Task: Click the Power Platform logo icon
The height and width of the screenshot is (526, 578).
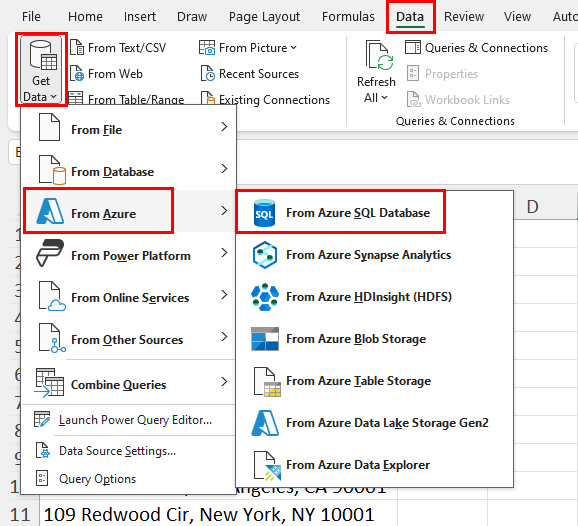Action: coord(50,253)
